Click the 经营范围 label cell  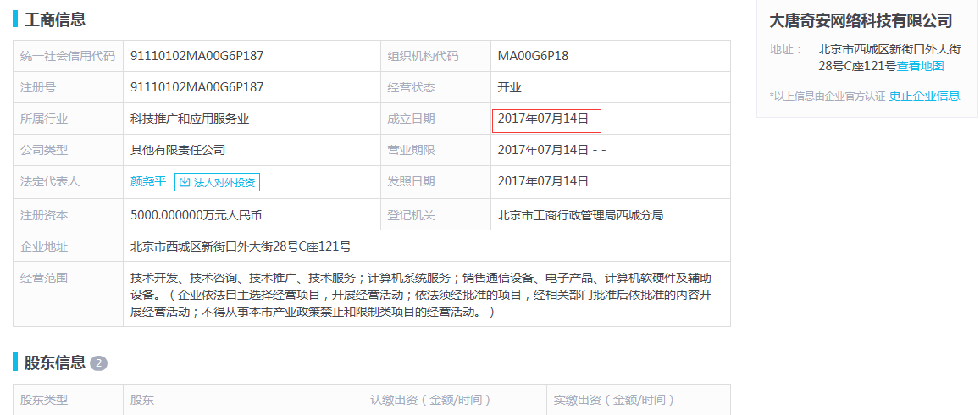(68, 294)
